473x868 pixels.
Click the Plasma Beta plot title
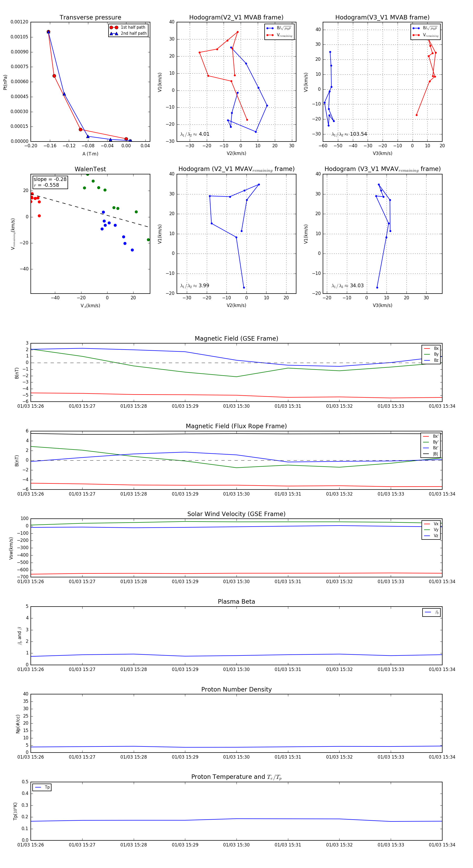click(236, 602)
